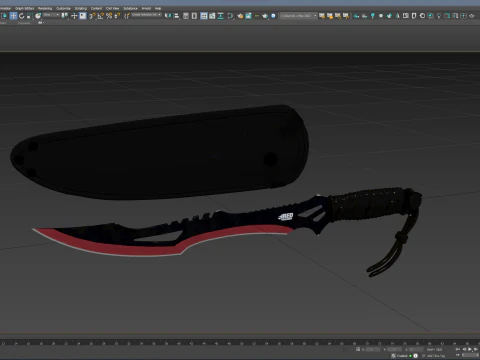The width and height of the screenshot is (480, 360).
Task: Toggle the Spinner Snap button
Action: pyautogui.click(x=117, y=16)
